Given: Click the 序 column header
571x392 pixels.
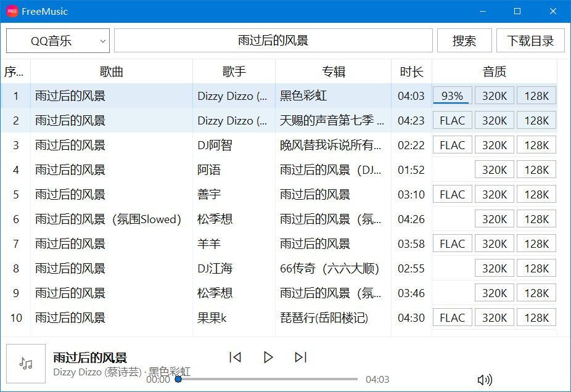Looking at the screenshot, I should point(15,71).
